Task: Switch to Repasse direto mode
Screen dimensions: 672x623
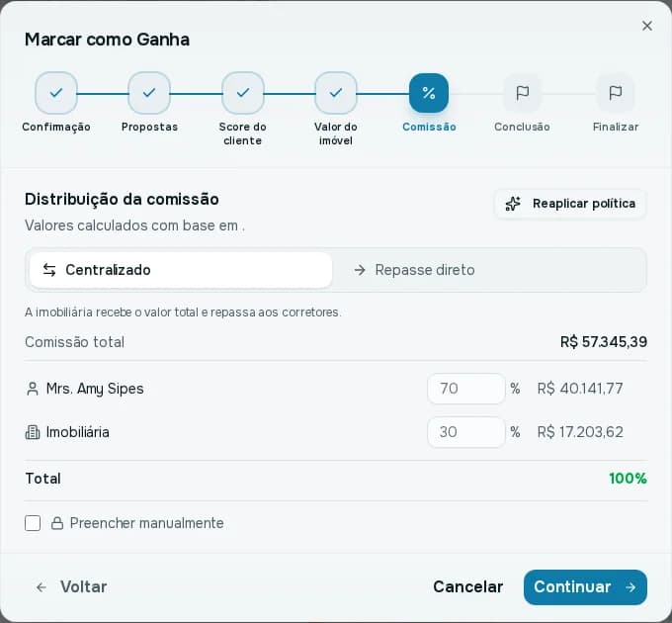Action: 488,270
